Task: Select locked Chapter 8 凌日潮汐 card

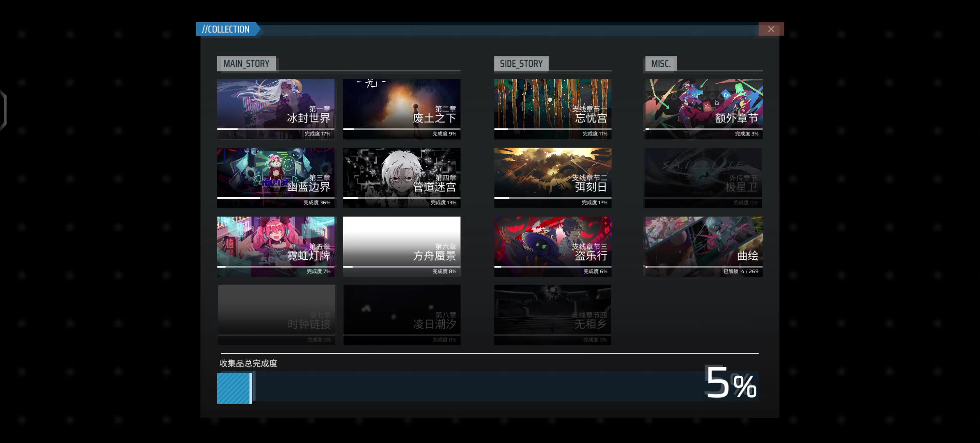Action: (x=402, y=315)
